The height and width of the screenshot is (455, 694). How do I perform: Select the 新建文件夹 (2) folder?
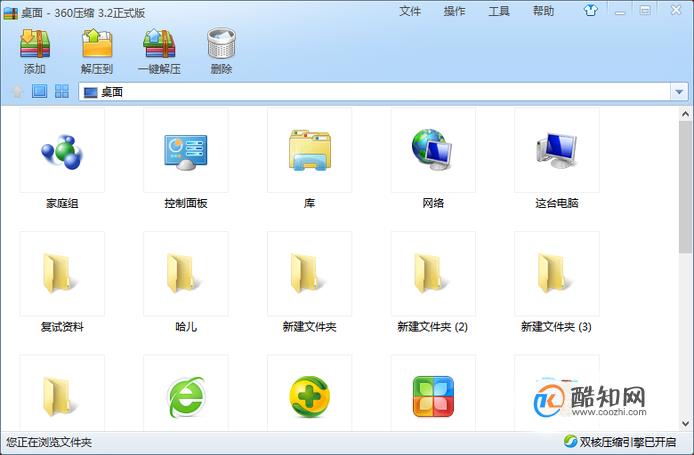click(x=430, y=274)
